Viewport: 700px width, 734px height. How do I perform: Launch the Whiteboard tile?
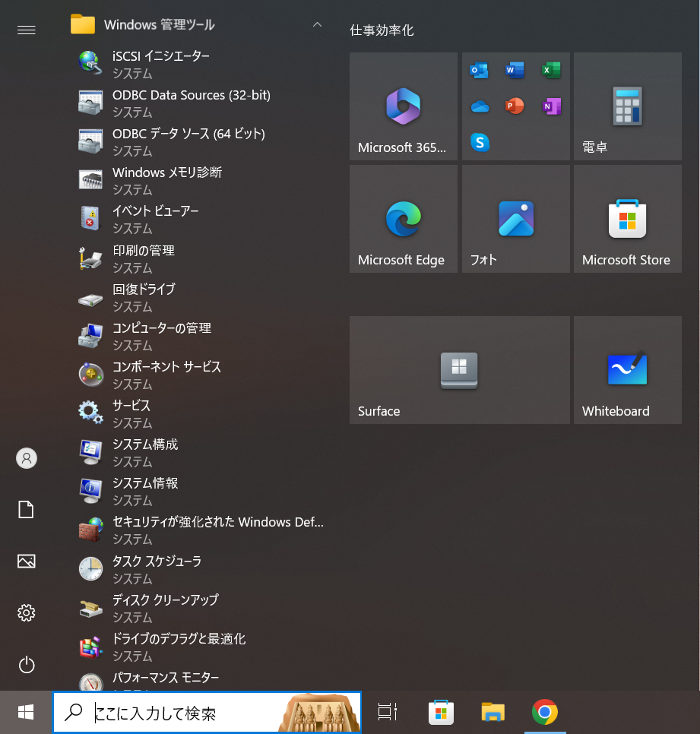click(628, 370)
